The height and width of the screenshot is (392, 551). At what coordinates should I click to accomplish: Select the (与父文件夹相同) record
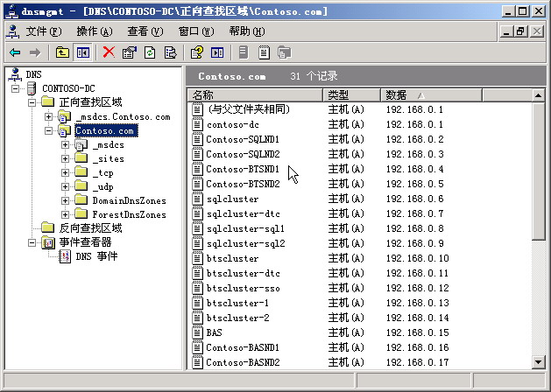(249, 110)
